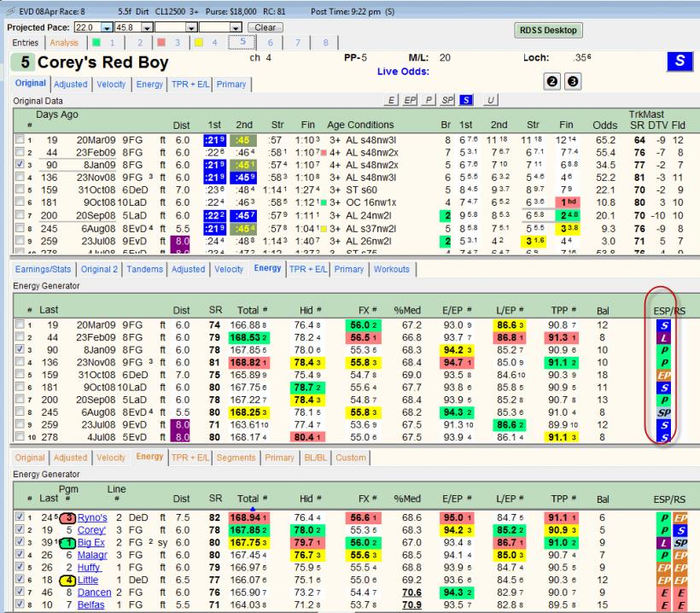Click the green square on horse tab 1

tap(96, 43)
